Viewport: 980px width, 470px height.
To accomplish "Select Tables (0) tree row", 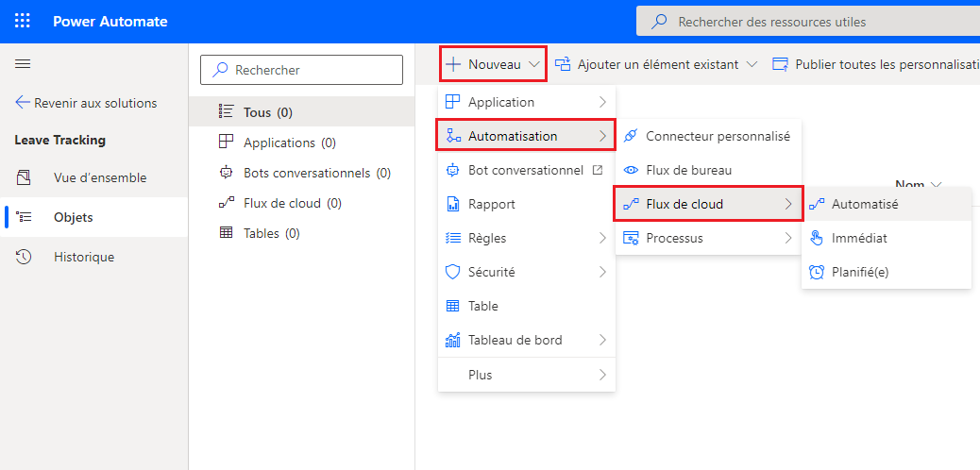I will [x=302, y=233].
